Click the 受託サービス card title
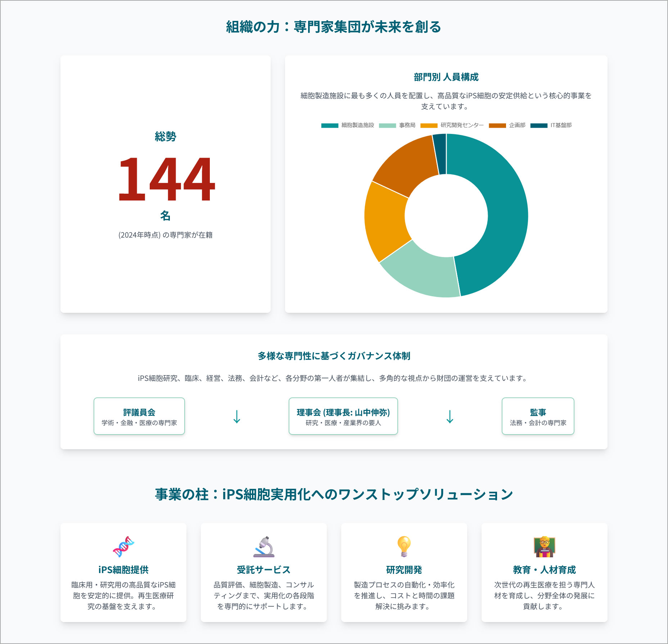The width and height of the screenshot is (668, 644). click(x=264, y=570)
